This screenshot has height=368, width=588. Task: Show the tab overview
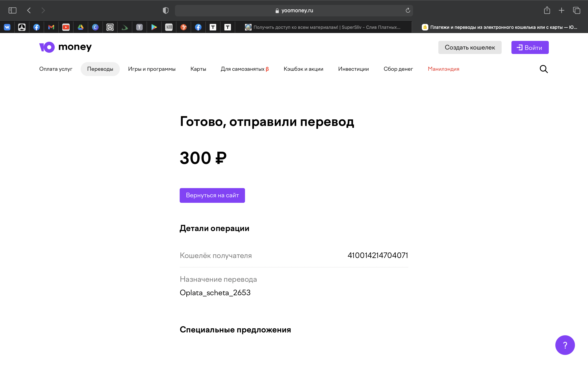[x=577, y=10]
